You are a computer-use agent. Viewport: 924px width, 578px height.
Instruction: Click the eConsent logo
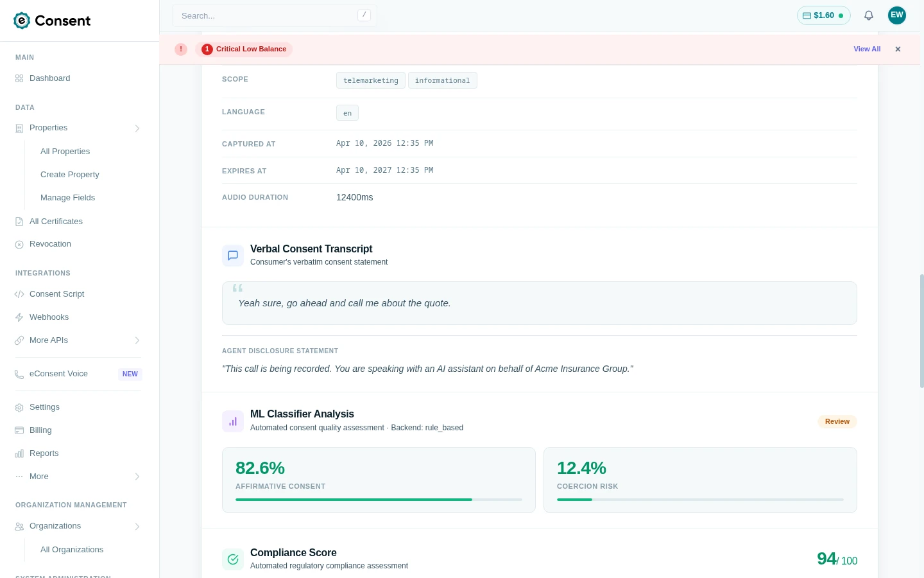[52, 21]
